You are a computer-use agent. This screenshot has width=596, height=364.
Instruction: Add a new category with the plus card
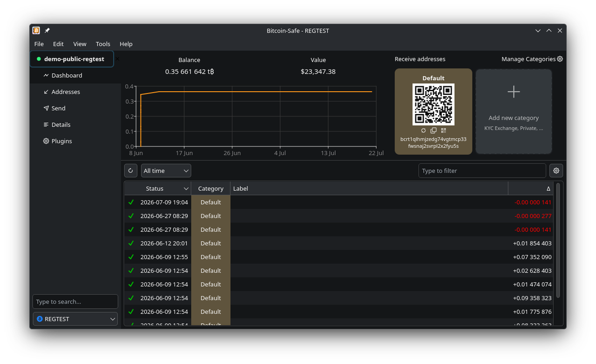pos(514,112)
